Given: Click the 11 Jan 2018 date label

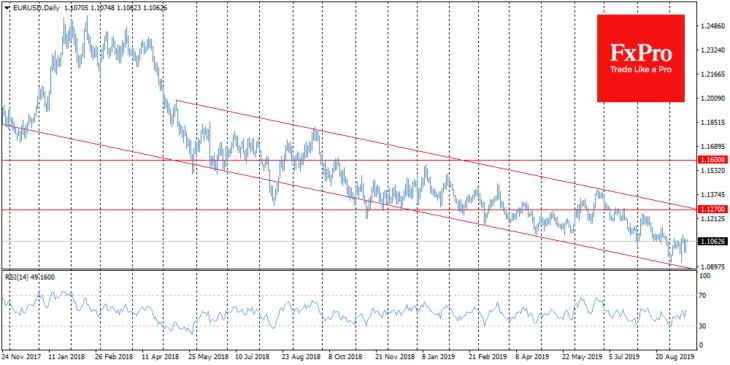Looking at the screenshot, I should click(64, 355).
